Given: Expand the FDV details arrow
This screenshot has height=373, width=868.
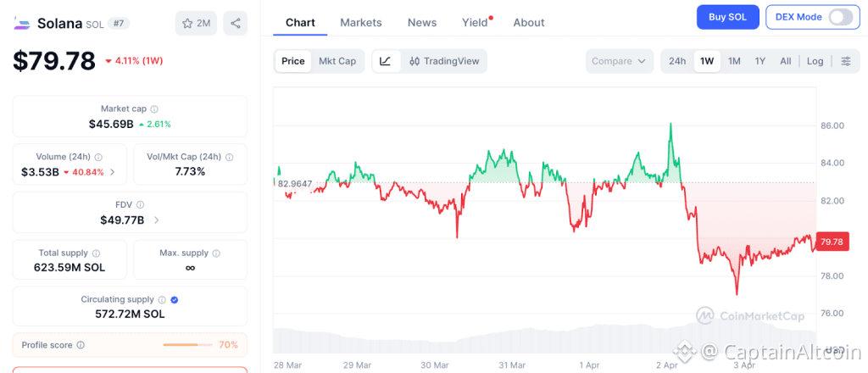Looking at the screenshot, I should point(156,220).
